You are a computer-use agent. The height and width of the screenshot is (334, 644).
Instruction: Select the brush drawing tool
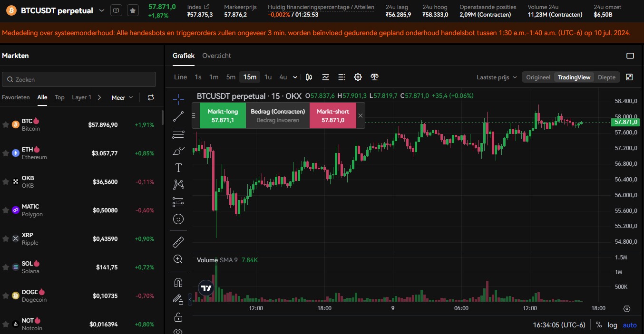pyautogui.click(x=178, y=151)
